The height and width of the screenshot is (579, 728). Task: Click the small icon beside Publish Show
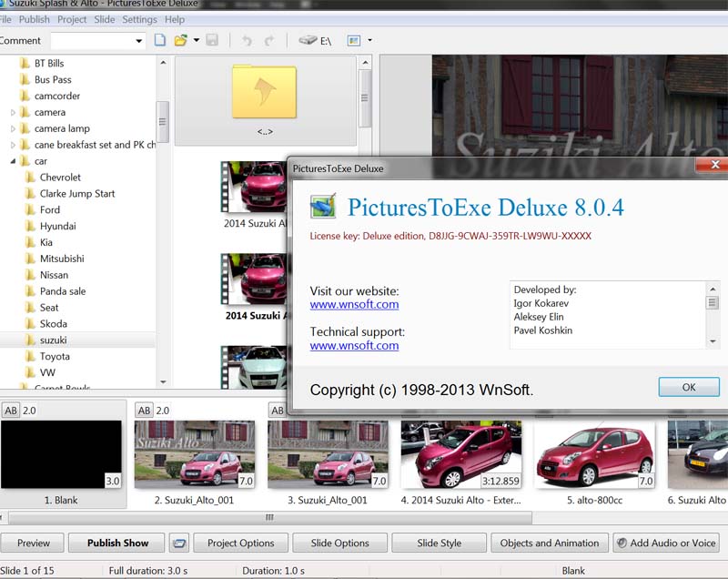point(179,543)
